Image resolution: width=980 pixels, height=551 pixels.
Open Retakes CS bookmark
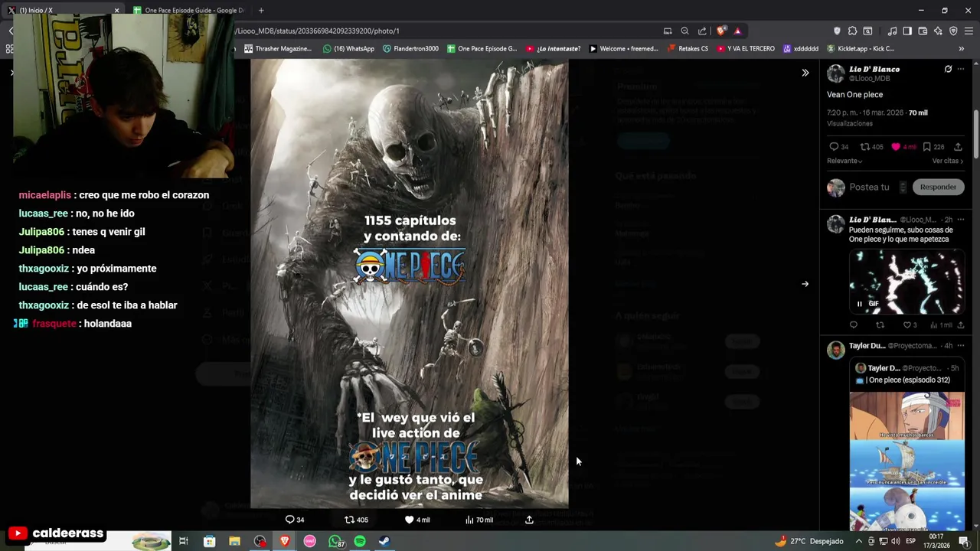[x=688, y=48]
